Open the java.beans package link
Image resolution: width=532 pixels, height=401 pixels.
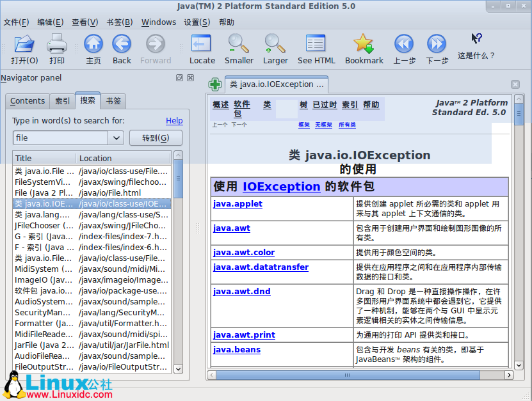pyautogui.click(x=237, y=349)
